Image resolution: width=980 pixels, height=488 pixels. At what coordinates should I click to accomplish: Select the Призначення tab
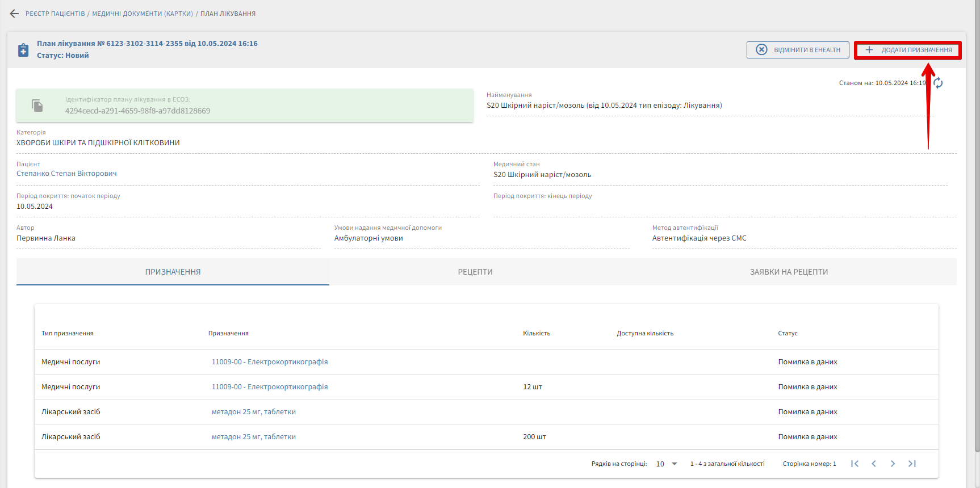pos(173,272)
